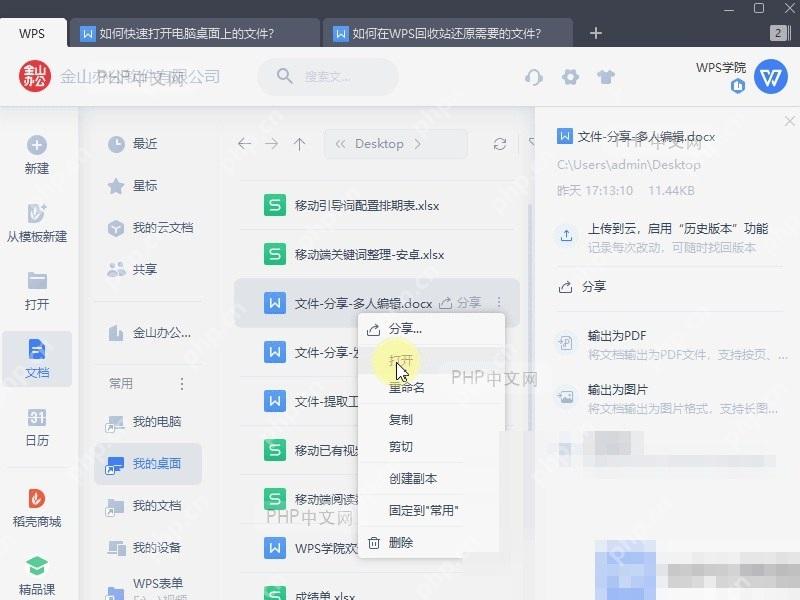This screenshot has width=800, height=600.
Task: Open 我的设备 location
Action: pos(148,548)
